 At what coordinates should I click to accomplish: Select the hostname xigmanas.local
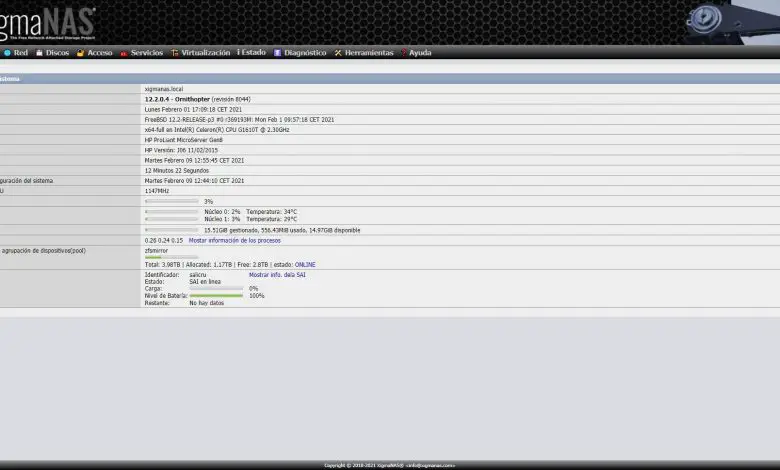point(164,89)
